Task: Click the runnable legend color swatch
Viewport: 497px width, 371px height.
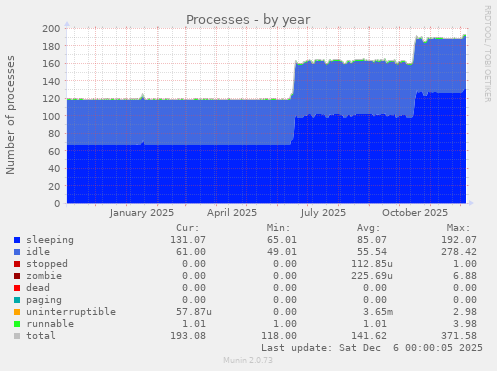Action: coord(17,324)
